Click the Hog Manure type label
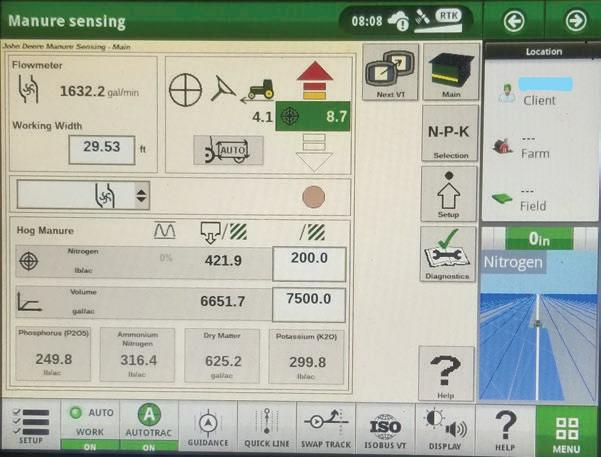The image size is (601, 457). [x=45, y=230]
